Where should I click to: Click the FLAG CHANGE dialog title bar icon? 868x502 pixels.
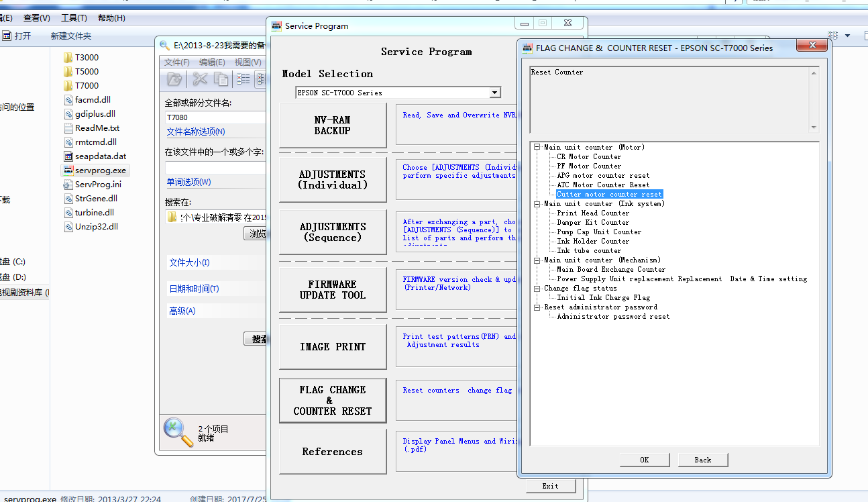pyautogui.click(x=527, y=47)
